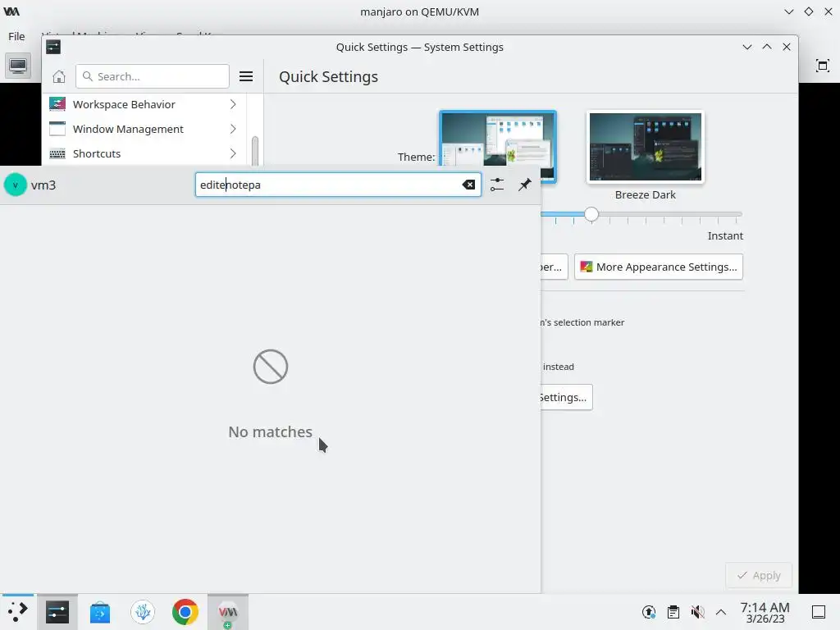Pin the application launcher open
840x630 pixels.
[524, 185]
